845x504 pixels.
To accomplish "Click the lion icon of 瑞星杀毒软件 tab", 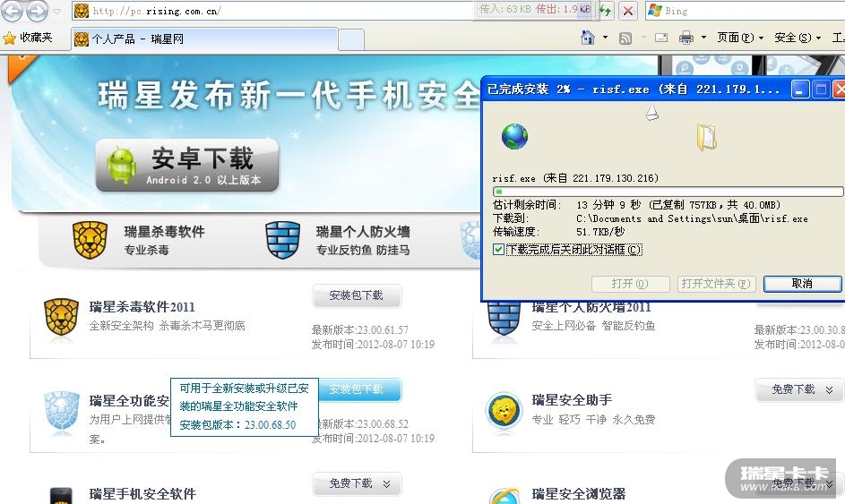I will 90,240.
